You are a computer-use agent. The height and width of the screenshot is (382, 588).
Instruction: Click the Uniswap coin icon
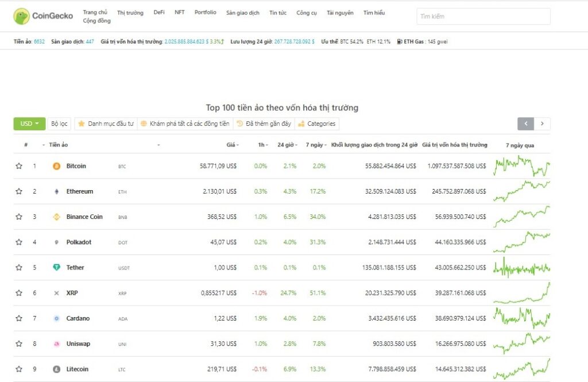pos(57,344)
